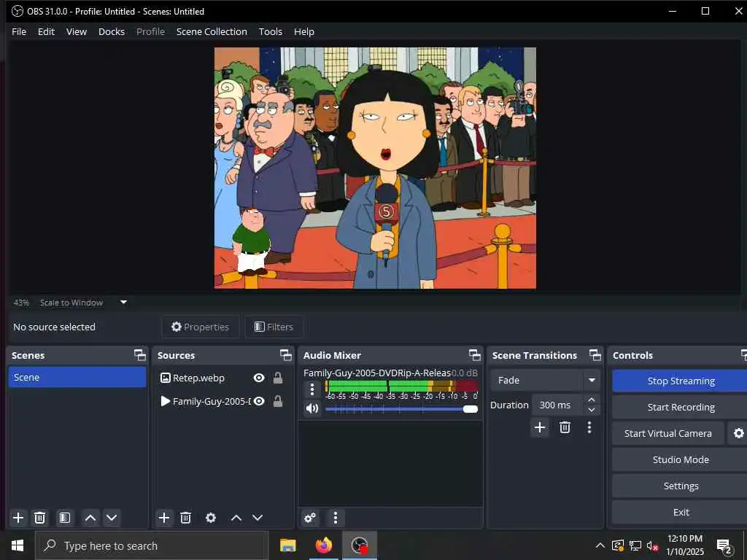Click the preview canvas video
Viewport: 747px width, 560px height.
pos(375,168)
